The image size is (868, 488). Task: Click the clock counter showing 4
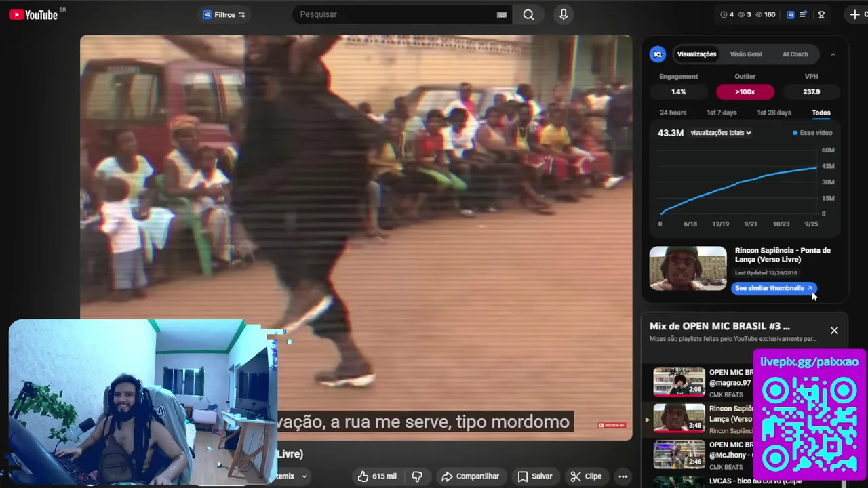pos(727,14)
